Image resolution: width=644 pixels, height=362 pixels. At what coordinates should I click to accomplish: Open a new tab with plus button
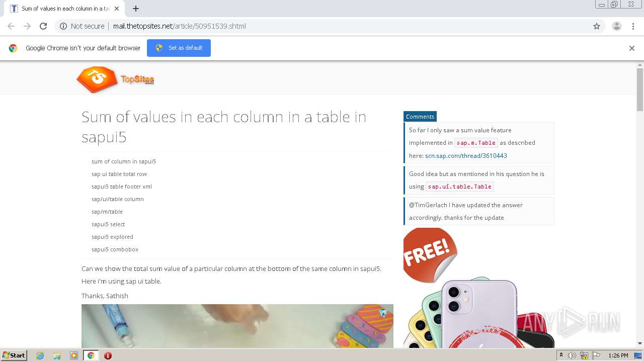coord(136,9)
